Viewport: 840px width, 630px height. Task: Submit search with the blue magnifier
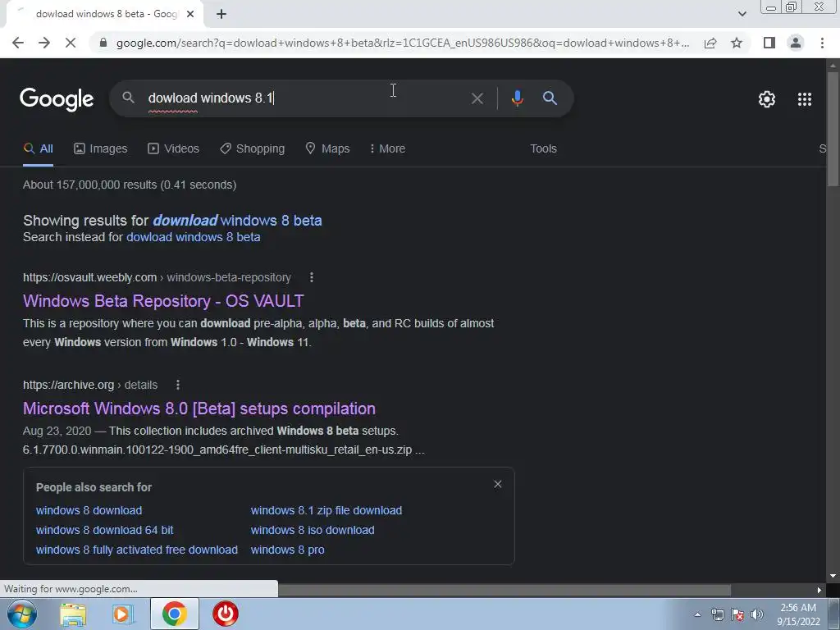pos(550,98)
